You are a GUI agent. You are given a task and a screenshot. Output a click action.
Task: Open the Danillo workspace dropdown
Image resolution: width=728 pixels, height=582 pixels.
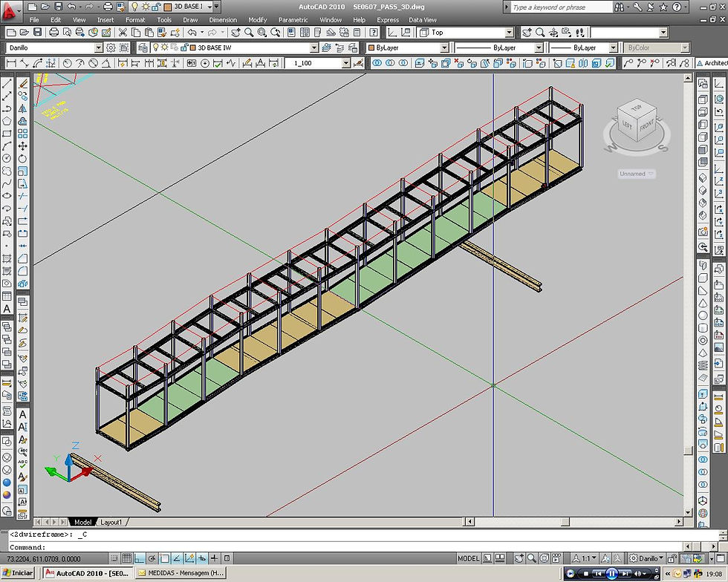click(98, 48)
